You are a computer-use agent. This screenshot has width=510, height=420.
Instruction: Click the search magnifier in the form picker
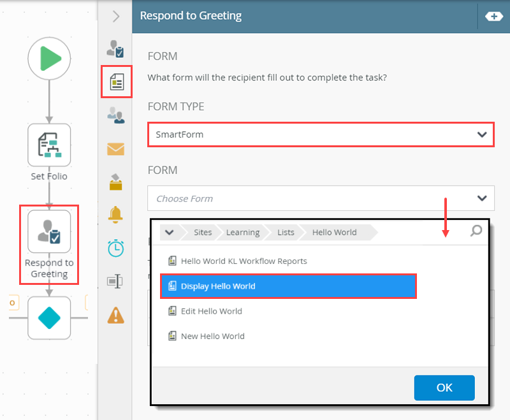tap(476, 232)
